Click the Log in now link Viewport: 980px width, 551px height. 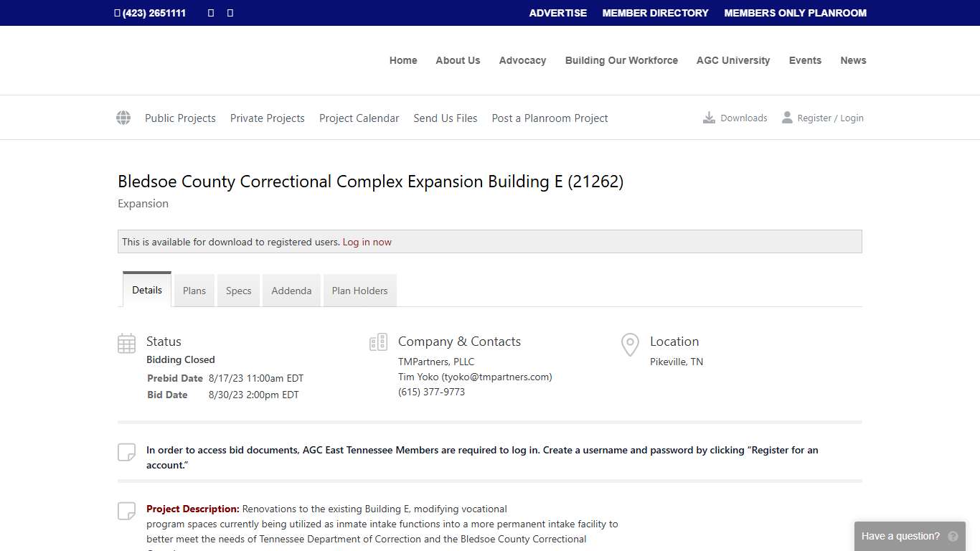click(367, 242)
